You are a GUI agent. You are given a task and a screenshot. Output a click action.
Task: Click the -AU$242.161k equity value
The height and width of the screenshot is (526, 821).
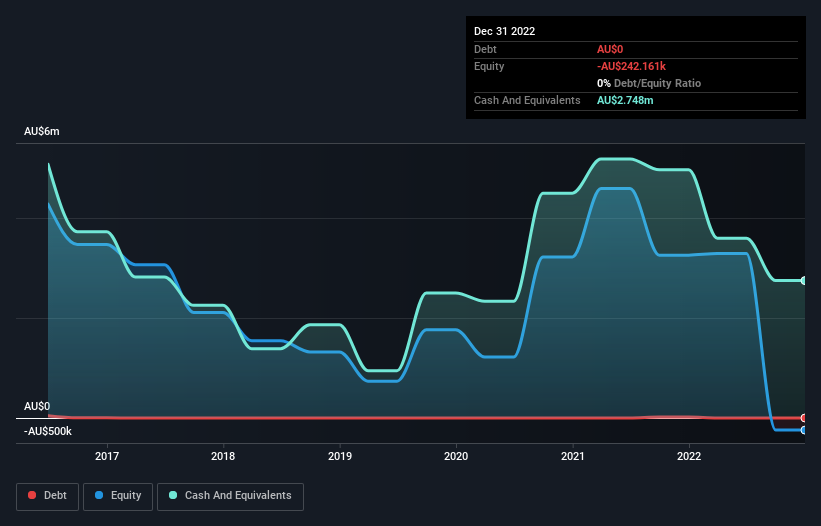coord(631,66)
